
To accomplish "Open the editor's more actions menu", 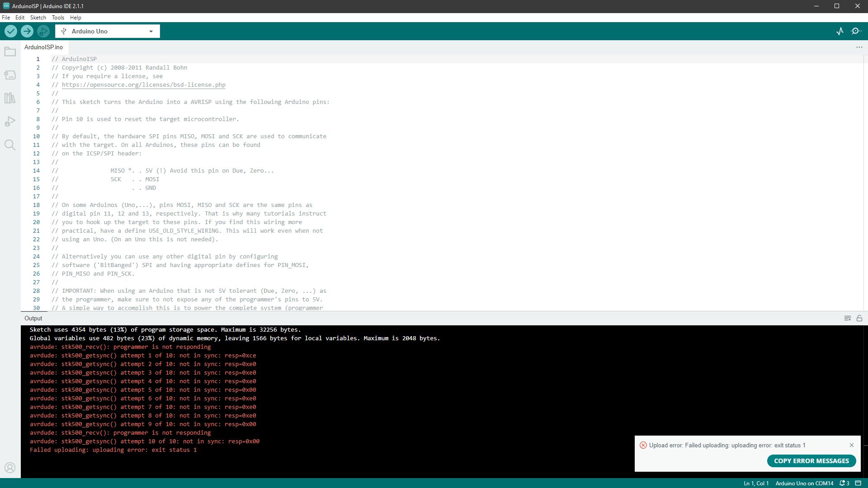I will [x=859, y=47].
